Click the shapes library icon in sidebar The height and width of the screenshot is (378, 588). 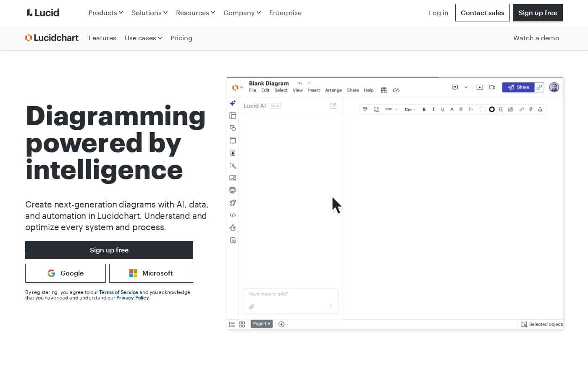point(233,128)
